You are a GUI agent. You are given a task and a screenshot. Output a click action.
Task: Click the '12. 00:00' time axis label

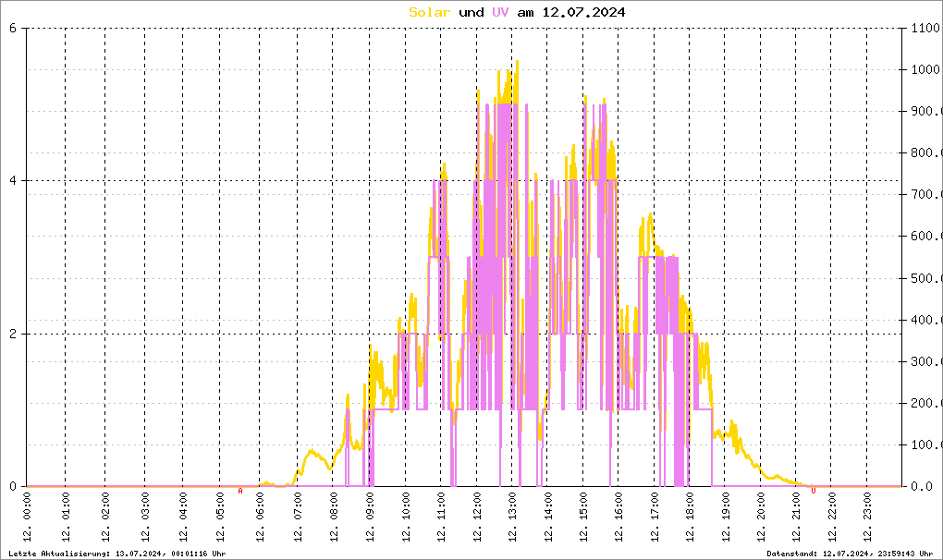27,517
